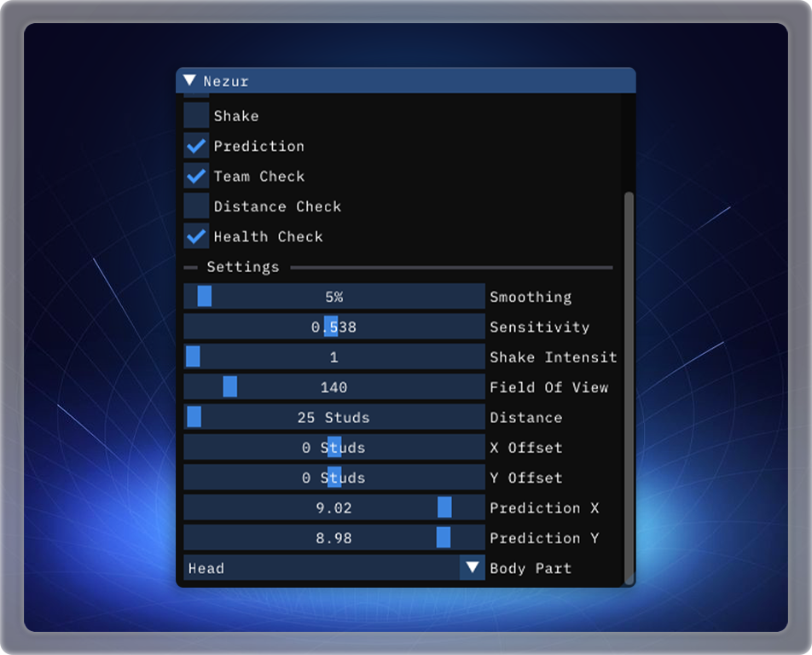Click the Shake Intensity slider
This screenshot has height=655, width=812.
[x=333, y=357]
